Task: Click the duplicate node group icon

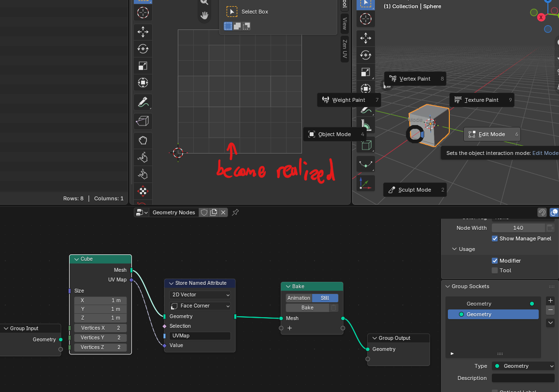Action: [x=214, y=212]
